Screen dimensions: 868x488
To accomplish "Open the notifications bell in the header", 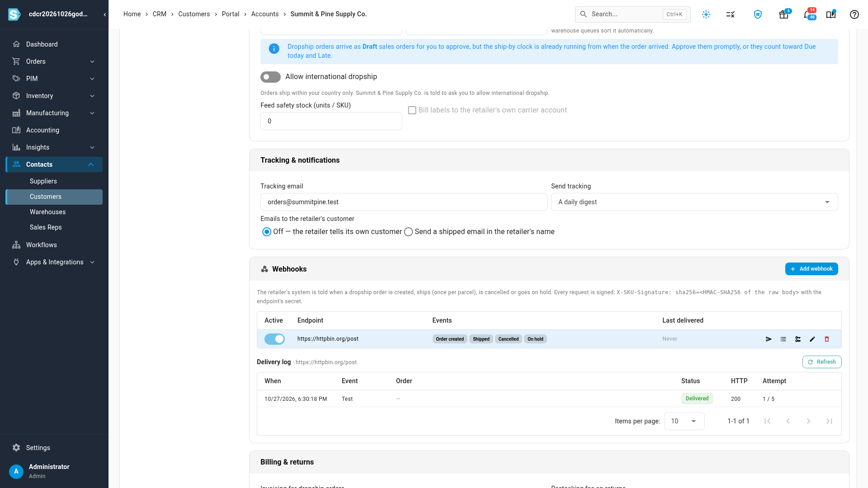I will [807, 14].
